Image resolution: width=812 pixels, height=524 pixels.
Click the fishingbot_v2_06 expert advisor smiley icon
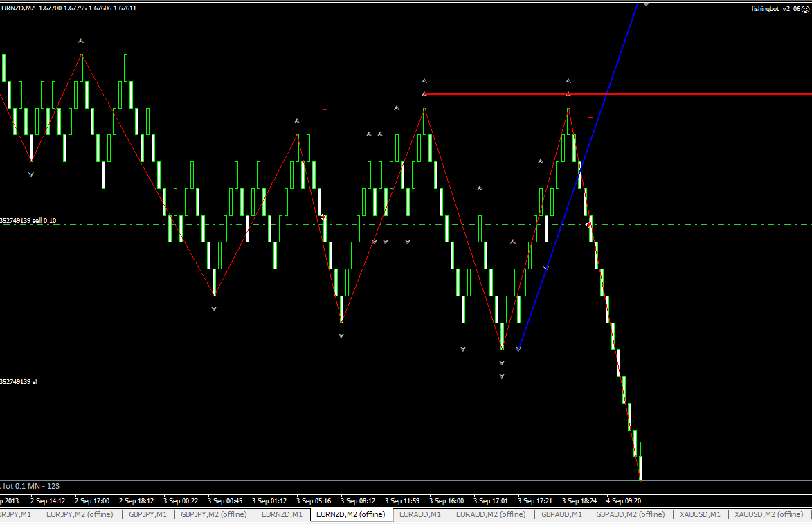click(805, 9)
